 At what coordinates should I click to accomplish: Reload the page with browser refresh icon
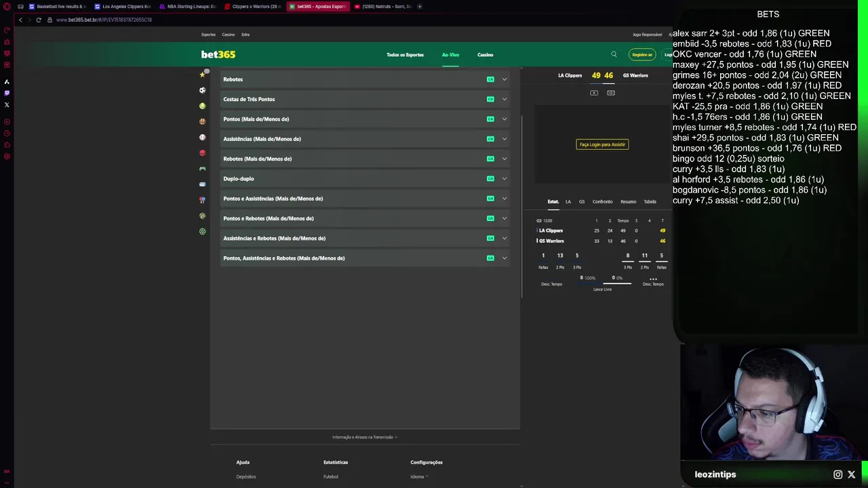(x=39, y=20)
